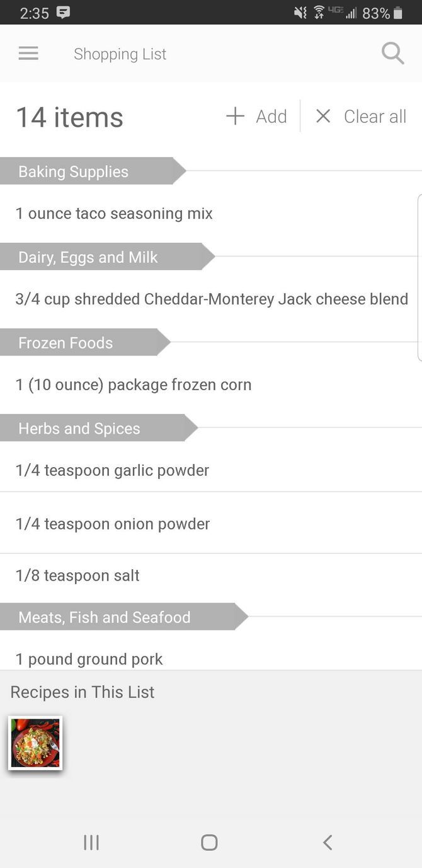Open the navigation hamburger menu
422x868 pixels.
(x=28, y=54)
